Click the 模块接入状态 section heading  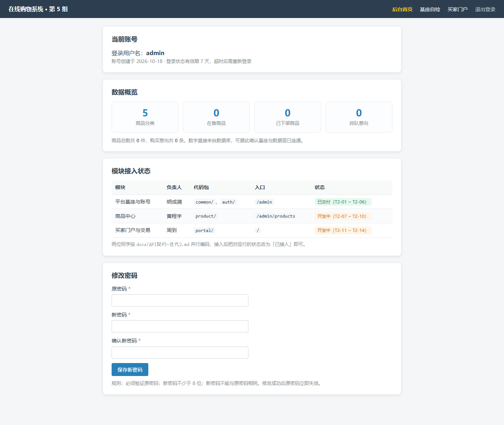[x=131, y=171]
